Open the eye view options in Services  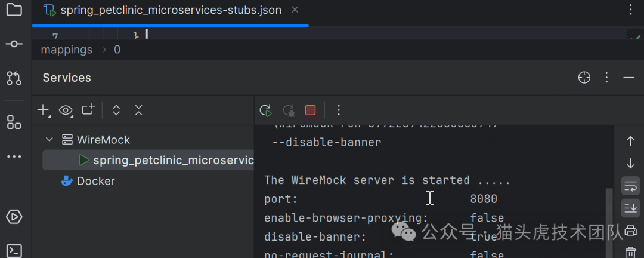pyautogui.click(x=66, y=110)
